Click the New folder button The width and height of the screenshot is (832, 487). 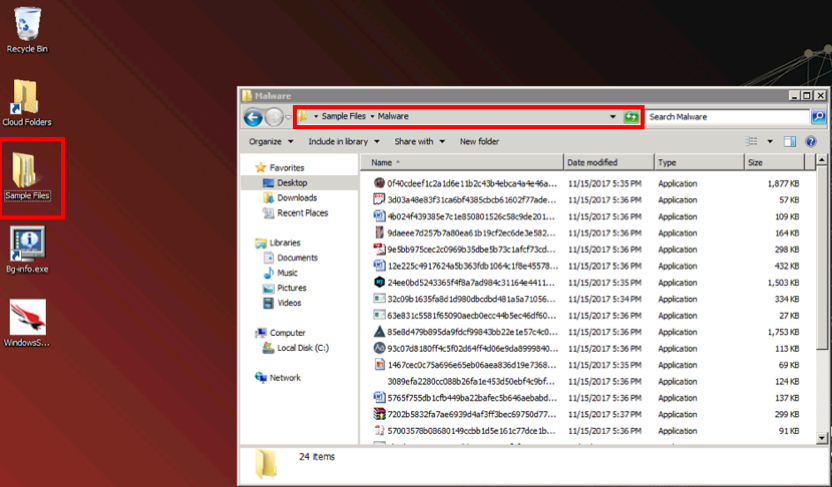coord(479,142)
